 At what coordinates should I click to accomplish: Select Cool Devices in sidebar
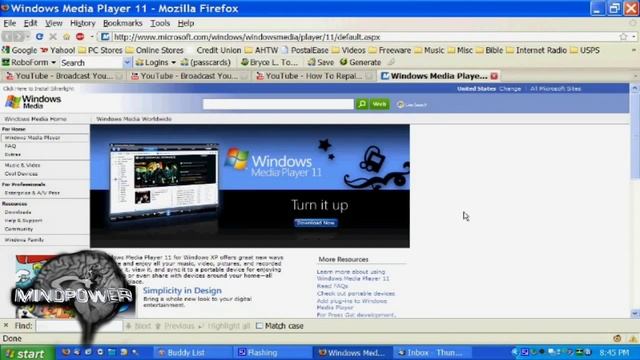tap(21, 174)
